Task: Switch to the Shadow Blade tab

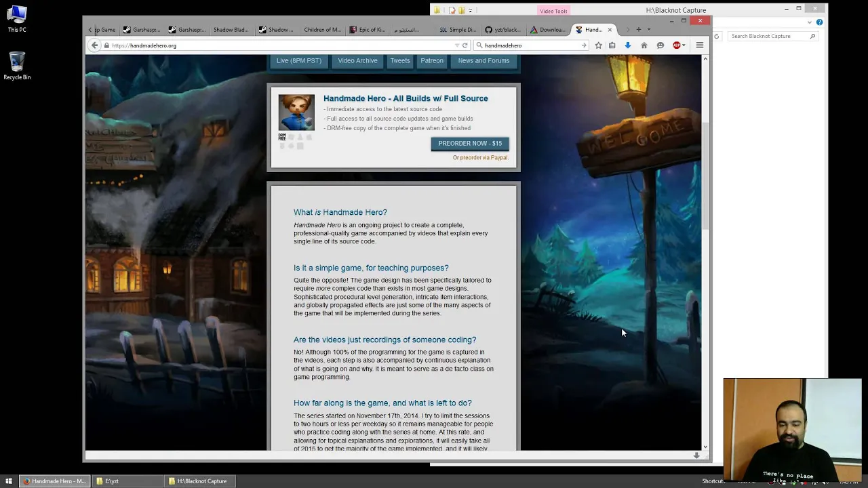Action: pos(232,30)
